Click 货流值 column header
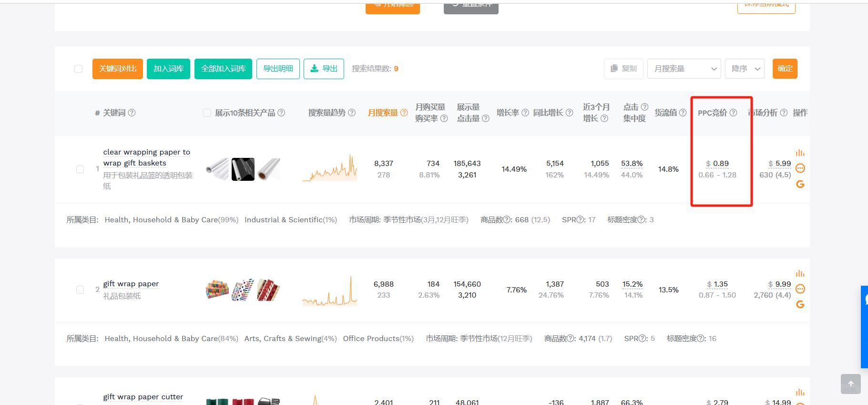 [x=666, y=113]
